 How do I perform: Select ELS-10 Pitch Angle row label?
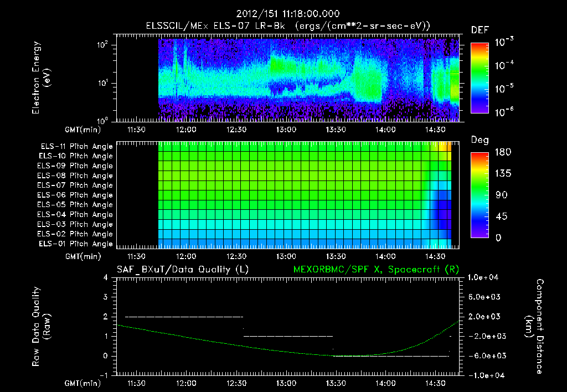pyautogui.click(x=76, y=156)
